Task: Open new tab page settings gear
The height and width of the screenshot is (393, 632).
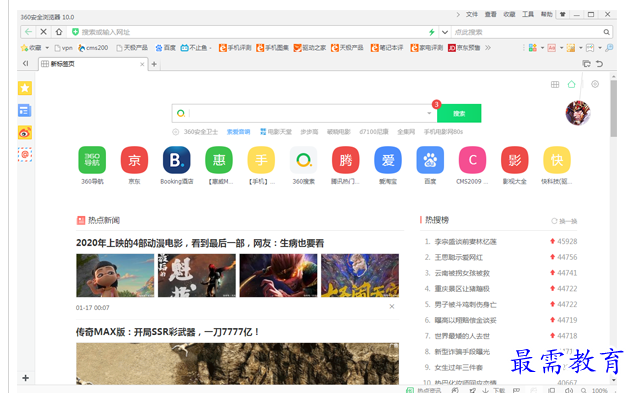Action: [595, 84]
